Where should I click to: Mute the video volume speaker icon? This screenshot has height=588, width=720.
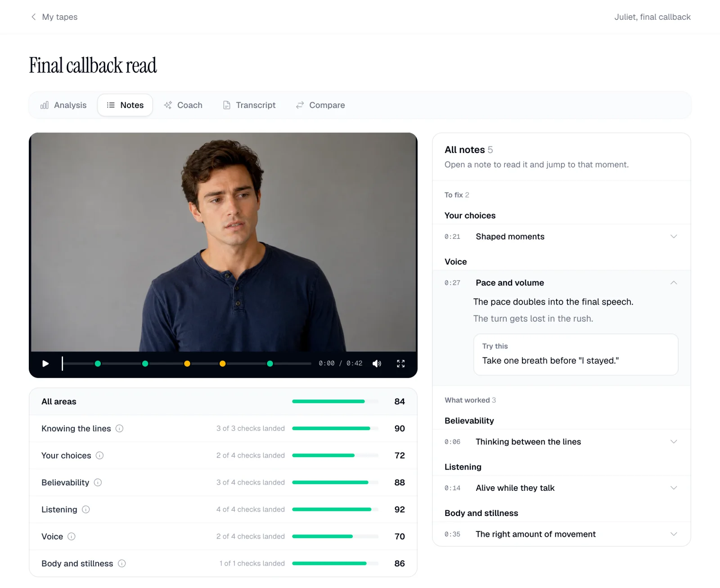pyautogui.click(x=377, y=364)
